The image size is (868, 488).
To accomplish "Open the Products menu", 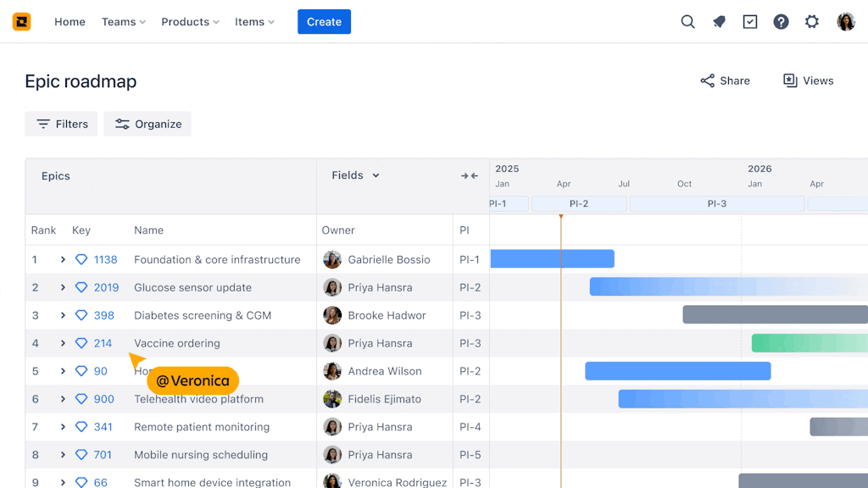I will click(189, 22).
